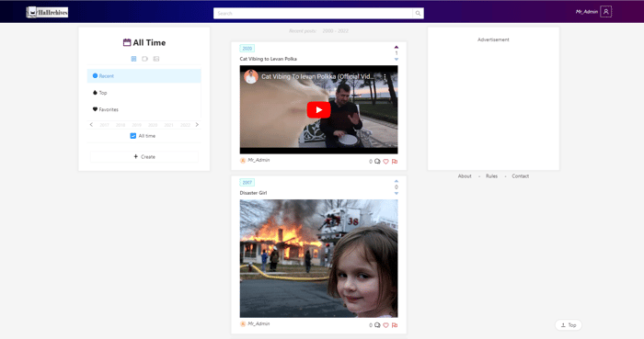Choose year 2021 in the year strip
The image size is (644, 339).
click(168, 125)
